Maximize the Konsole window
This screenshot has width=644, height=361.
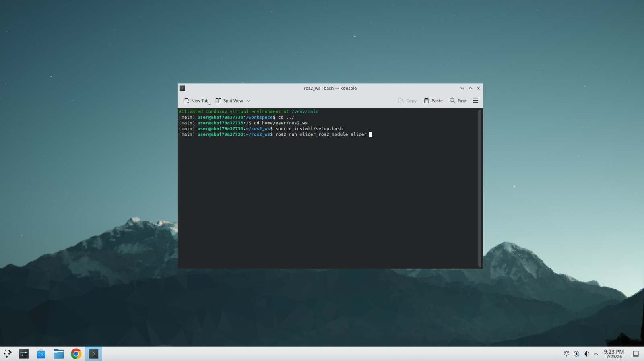(470, 88)
